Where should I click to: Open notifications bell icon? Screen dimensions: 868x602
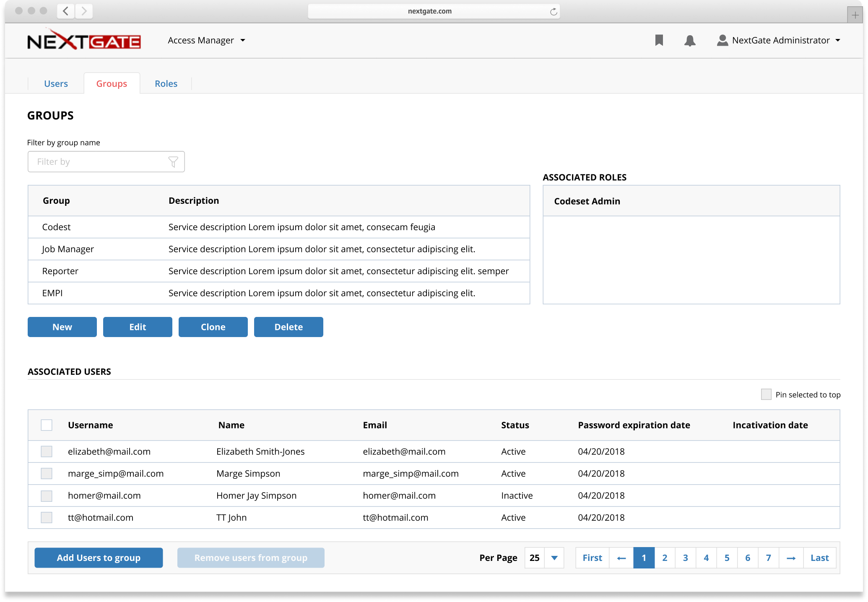[x=690, y=40]
